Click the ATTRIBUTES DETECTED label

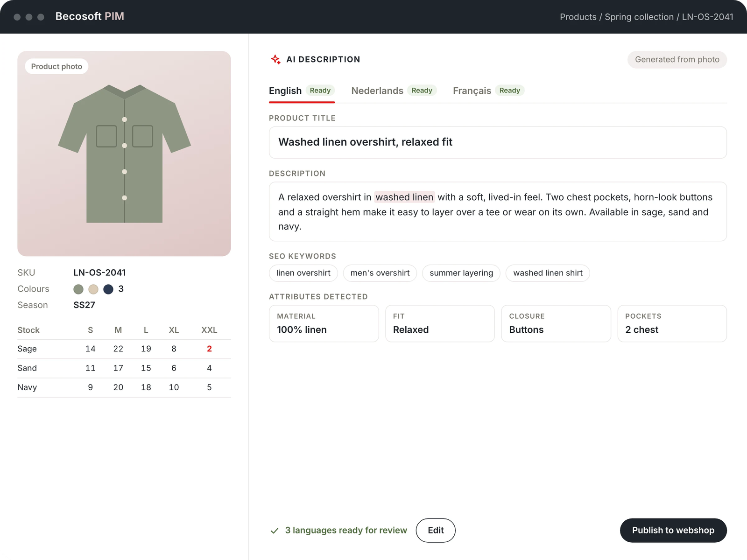pos(318,297)
